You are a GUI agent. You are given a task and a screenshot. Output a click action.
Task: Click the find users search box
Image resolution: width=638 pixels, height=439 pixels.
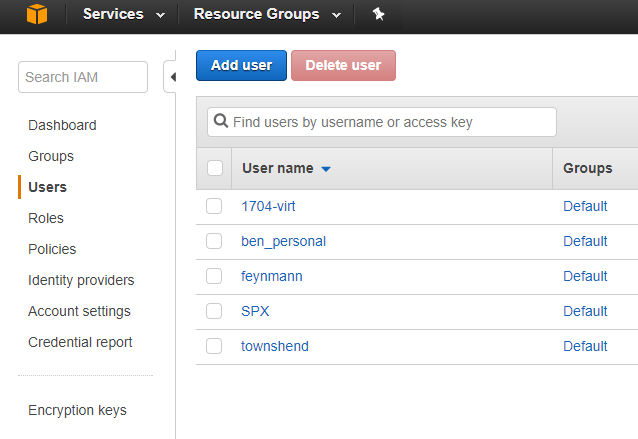(390, 122)
